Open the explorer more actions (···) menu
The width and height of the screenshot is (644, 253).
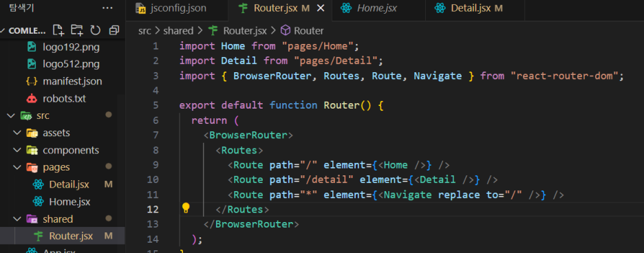(x=107, y=8)
